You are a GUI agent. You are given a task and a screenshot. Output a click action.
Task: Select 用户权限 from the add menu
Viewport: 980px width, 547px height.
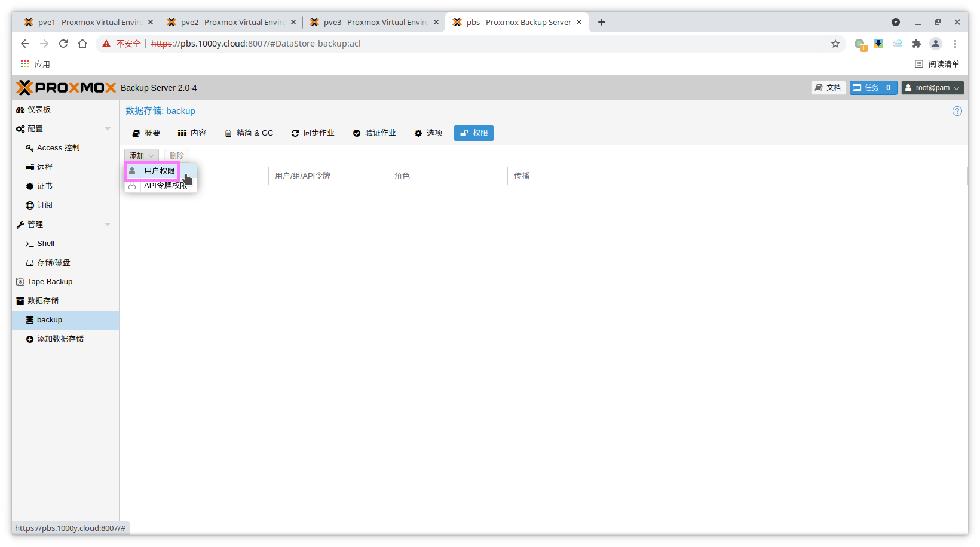click(159, 171)
